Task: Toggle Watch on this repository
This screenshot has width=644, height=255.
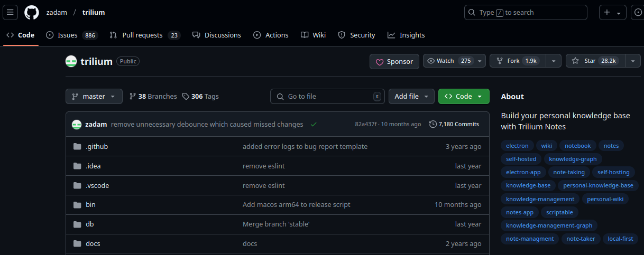Action: click(449, 61)
